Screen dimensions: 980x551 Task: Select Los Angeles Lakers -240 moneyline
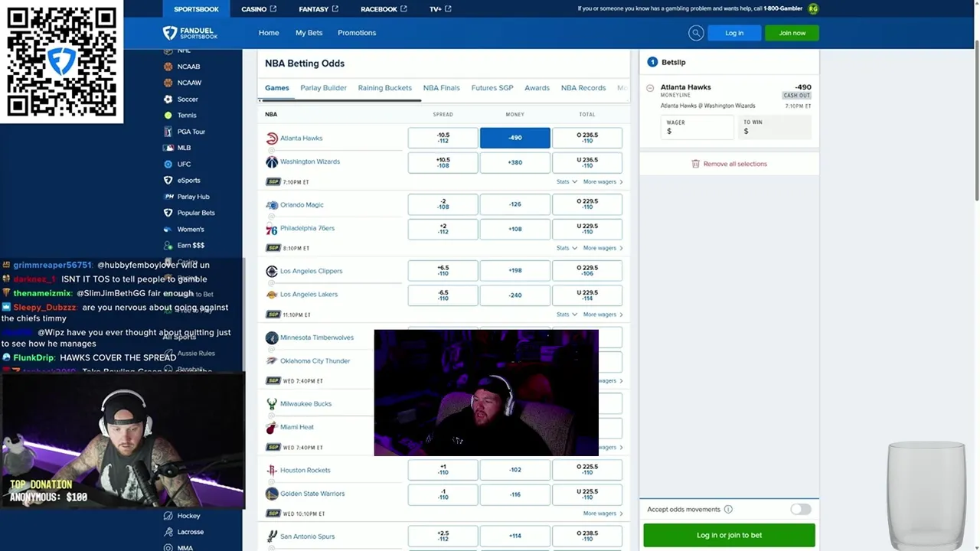[x=514, y=295]
